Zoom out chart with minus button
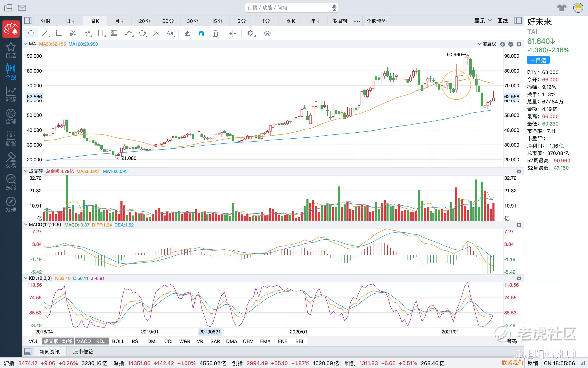 [511, 44]
